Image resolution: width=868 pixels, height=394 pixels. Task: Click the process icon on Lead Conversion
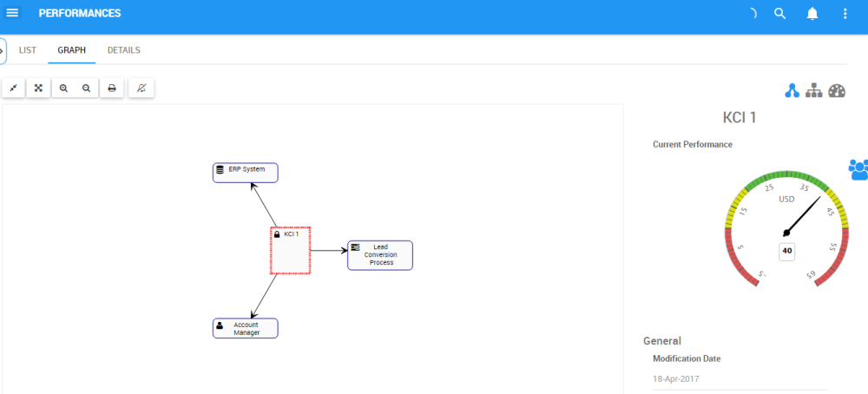(x=355, y=246)
